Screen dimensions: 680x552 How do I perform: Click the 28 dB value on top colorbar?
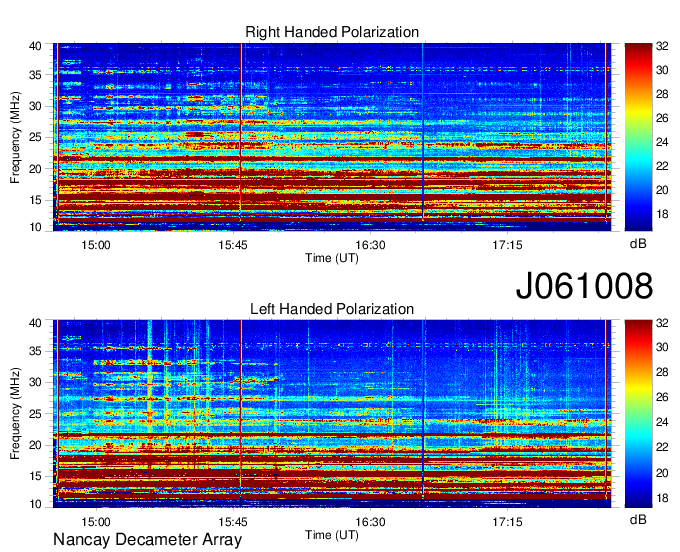point(662,95)
